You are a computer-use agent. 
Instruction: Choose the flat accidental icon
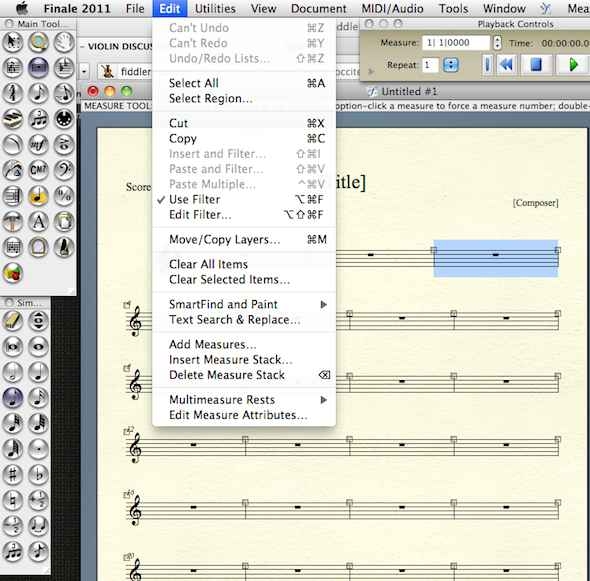38,474
